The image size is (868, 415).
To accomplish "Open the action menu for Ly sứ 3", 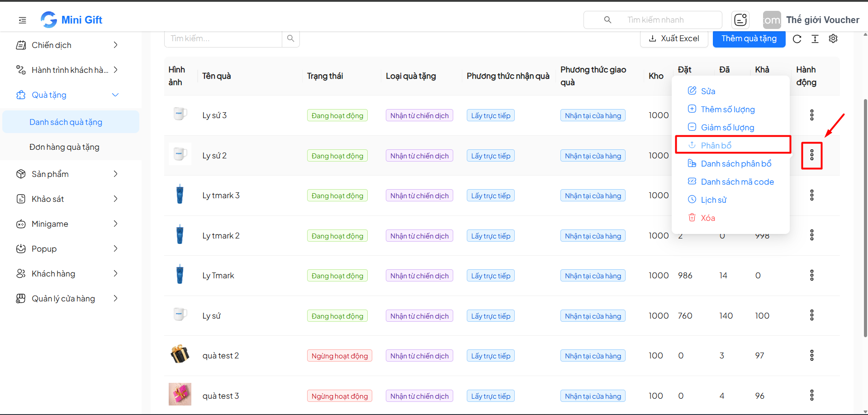I will click(812, 115).
